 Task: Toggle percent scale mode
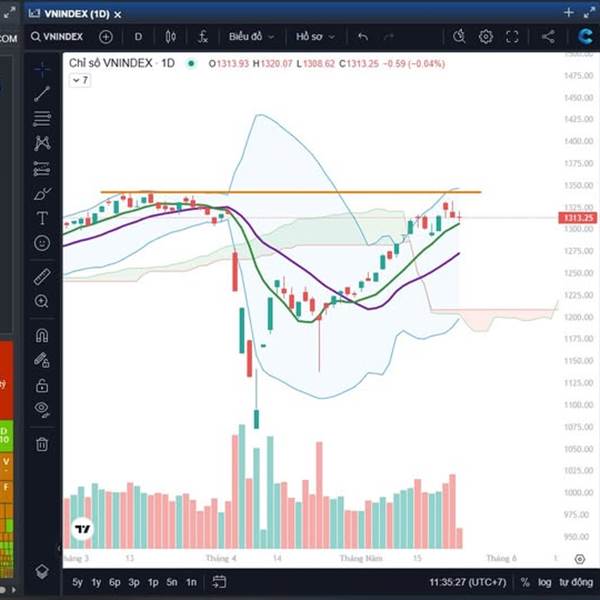pos(525,582)
